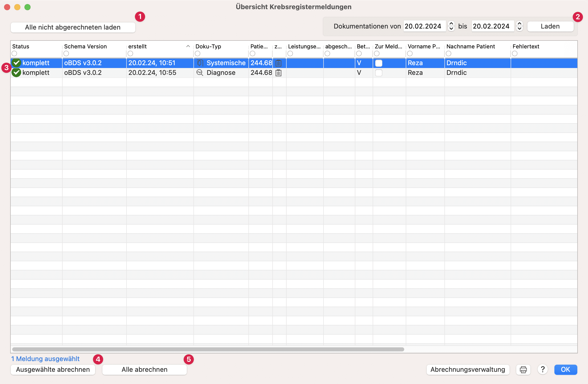Click 'Drndic' in the Diagnose row
Image resolution: width=588 pixels, height=384 pixels.
tap(457, 73)
